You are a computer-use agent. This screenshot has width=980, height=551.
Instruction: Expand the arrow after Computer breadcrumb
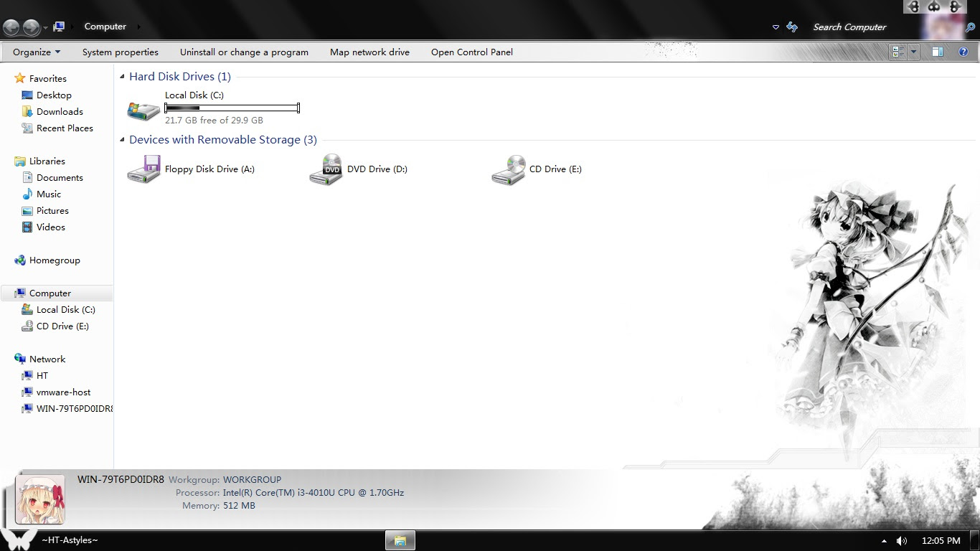tap(138, 27)
